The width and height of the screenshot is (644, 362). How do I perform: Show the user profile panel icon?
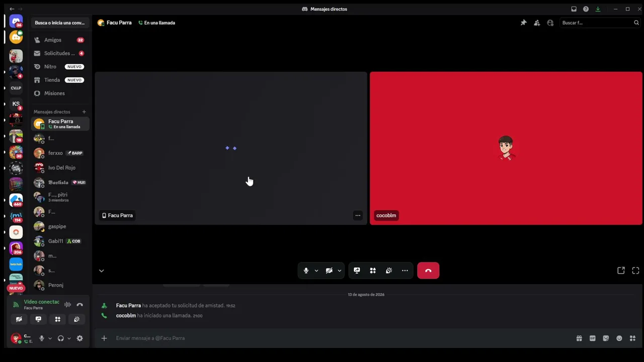(x=550, y=23)
